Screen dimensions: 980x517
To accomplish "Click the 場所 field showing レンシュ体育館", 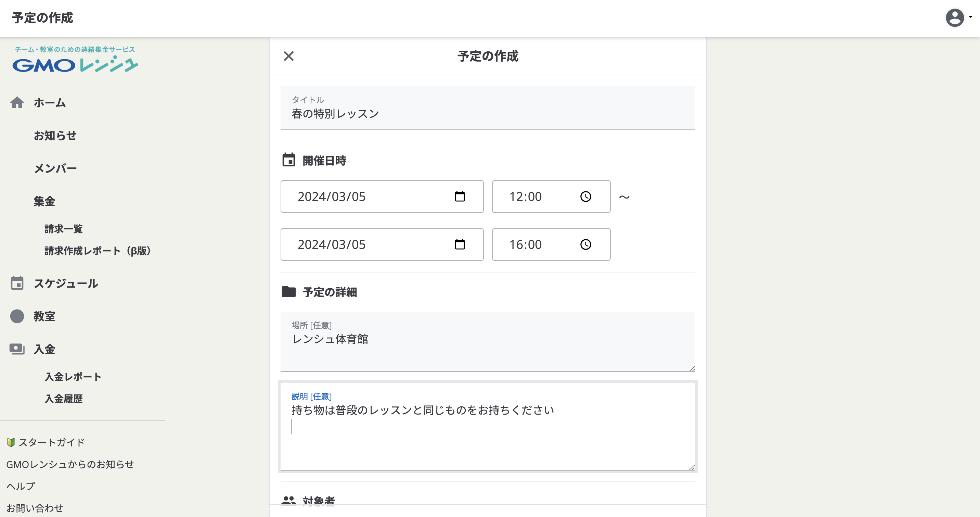I will [x=487, y=340].
